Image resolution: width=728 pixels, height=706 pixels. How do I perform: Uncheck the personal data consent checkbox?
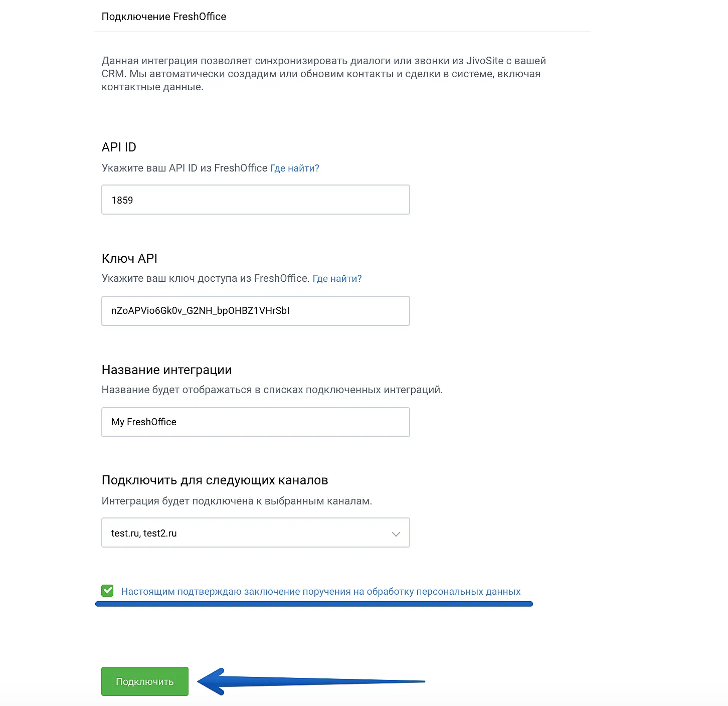pyautogui.click(x=108, y=591)
